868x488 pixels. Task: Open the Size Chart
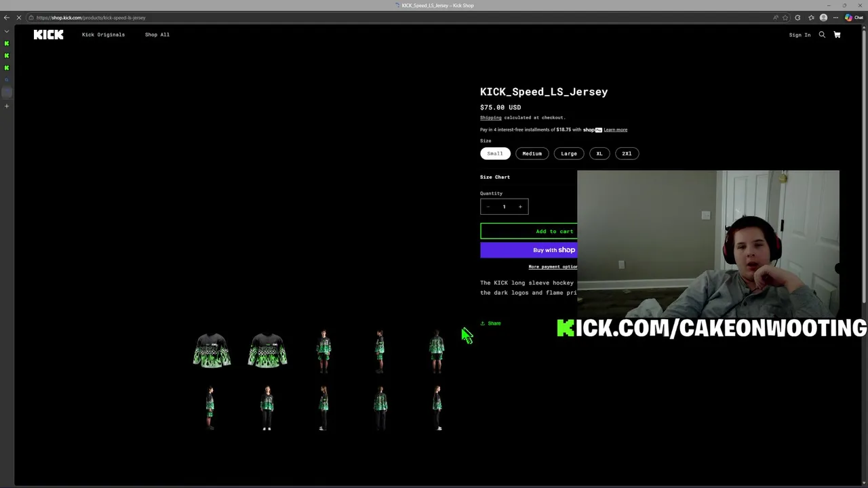pos(495,177)
